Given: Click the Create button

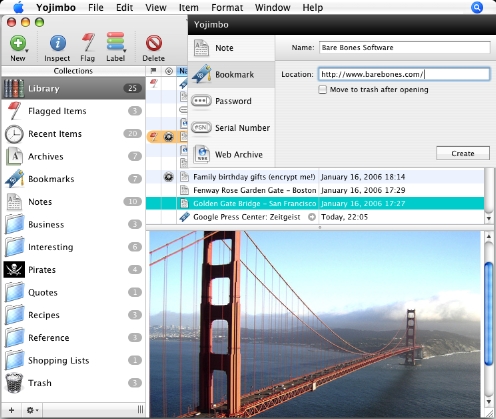Looking at the screenshot, I should tap(463, 153).
